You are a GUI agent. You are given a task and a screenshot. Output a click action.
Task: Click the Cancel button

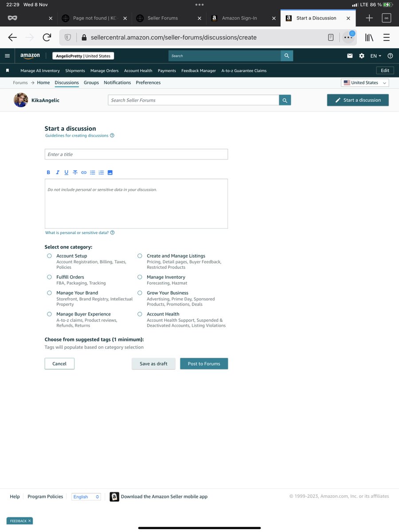click(x=59, y=364)
